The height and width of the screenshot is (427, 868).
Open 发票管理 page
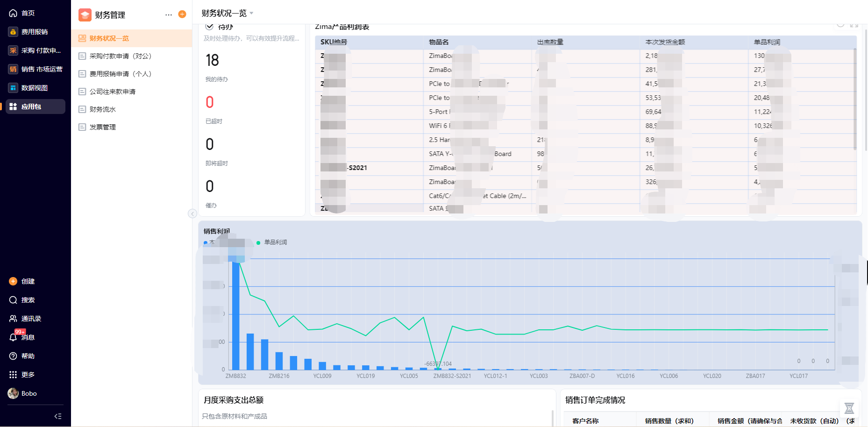click(132, 127)
